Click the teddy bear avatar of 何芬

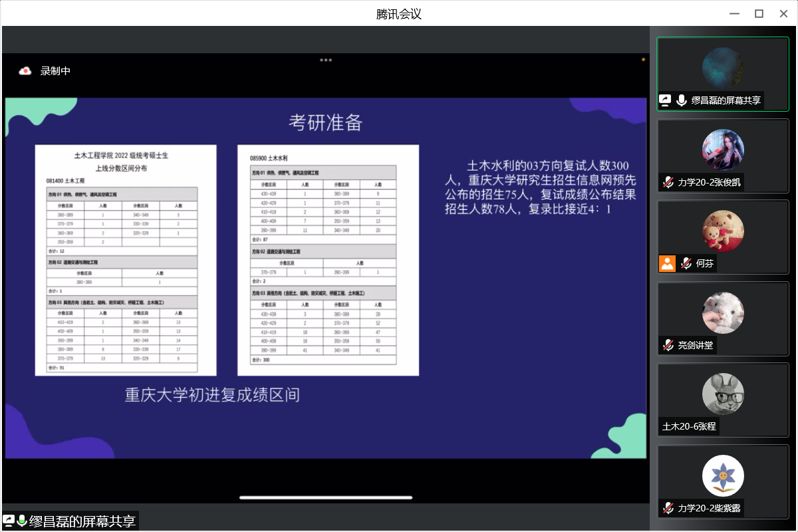(723, 231)
